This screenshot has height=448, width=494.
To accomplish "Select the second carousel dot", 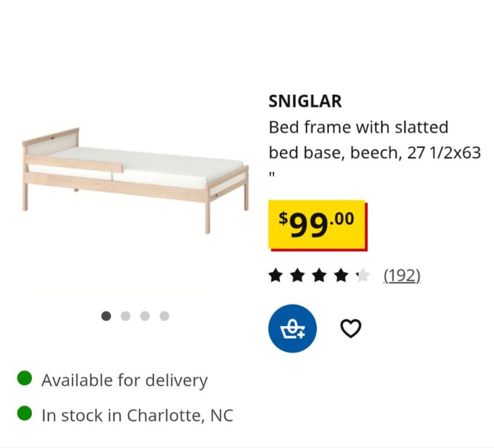I will click(126, 316).
